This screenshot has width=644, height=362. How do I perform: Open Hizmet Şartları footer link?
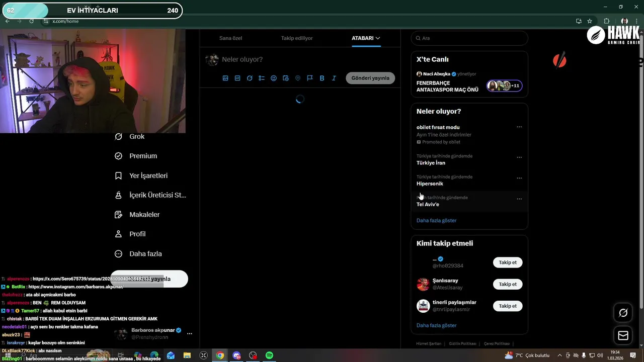429,343
